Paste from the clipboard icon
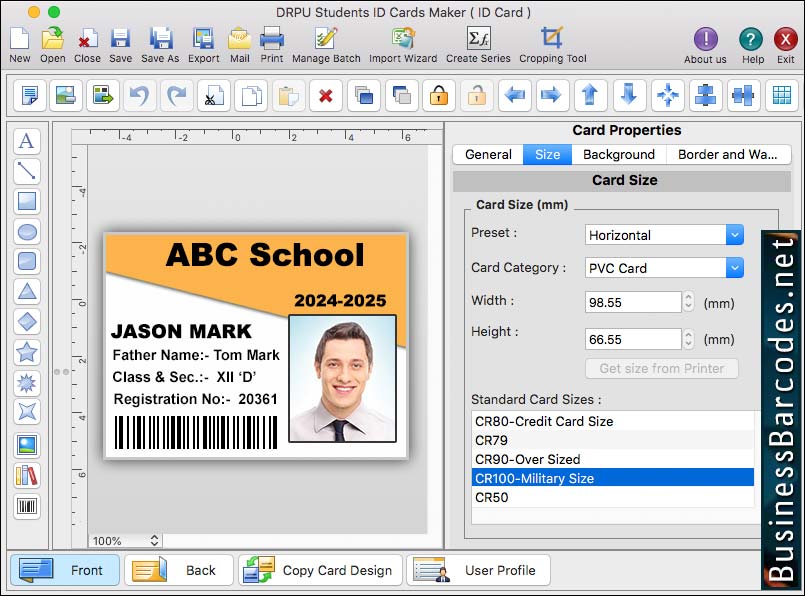The width and height of the screenshot is (805, 596). 289,95
